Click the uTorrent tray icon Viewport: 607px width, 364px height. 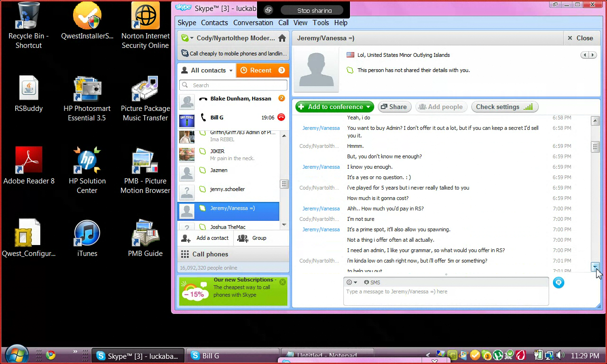(x=497, y=355)
